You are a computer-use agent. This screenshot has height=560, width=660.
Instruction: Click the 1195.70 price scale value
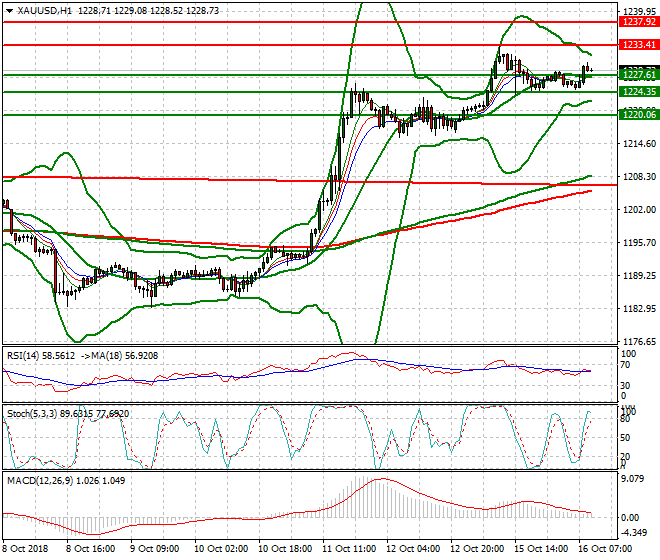tap(639, 243)
